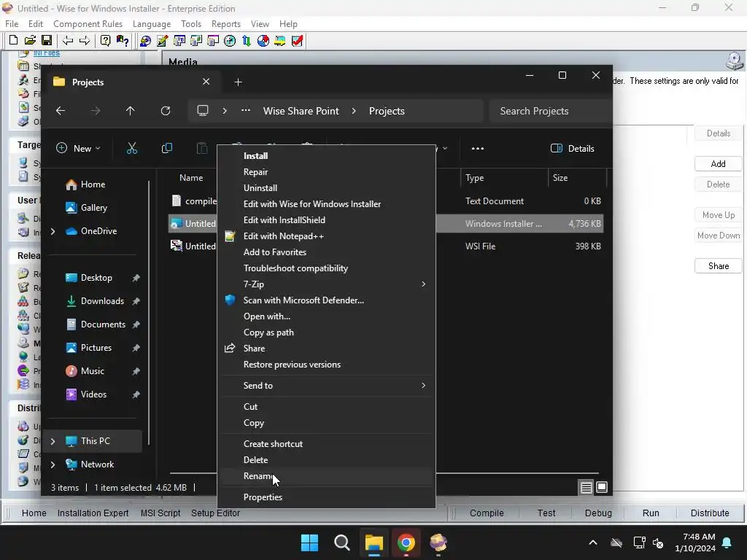This screenshot has width=747, height=560.
Task: Click the notification bell in system tray
Action: tap(727, 542)
